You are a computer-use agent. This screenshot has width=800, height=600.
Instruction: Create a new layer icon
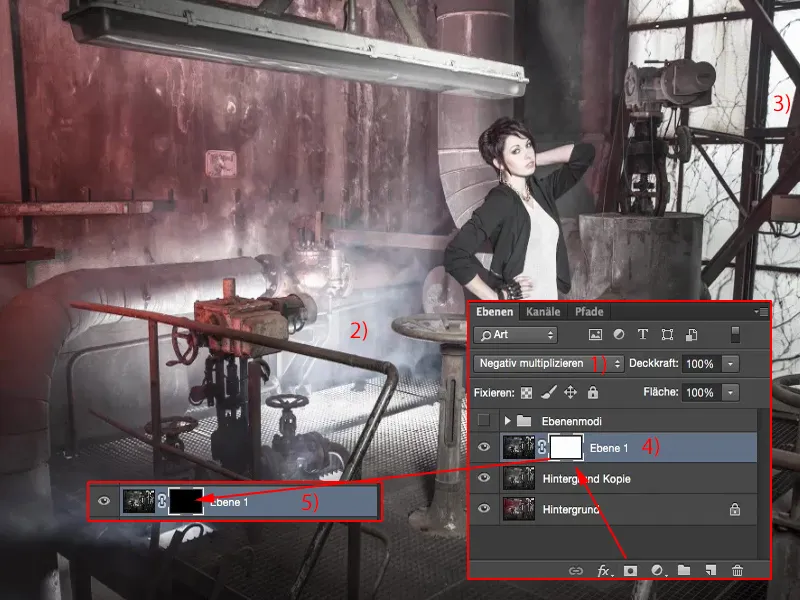coord(711,570)
